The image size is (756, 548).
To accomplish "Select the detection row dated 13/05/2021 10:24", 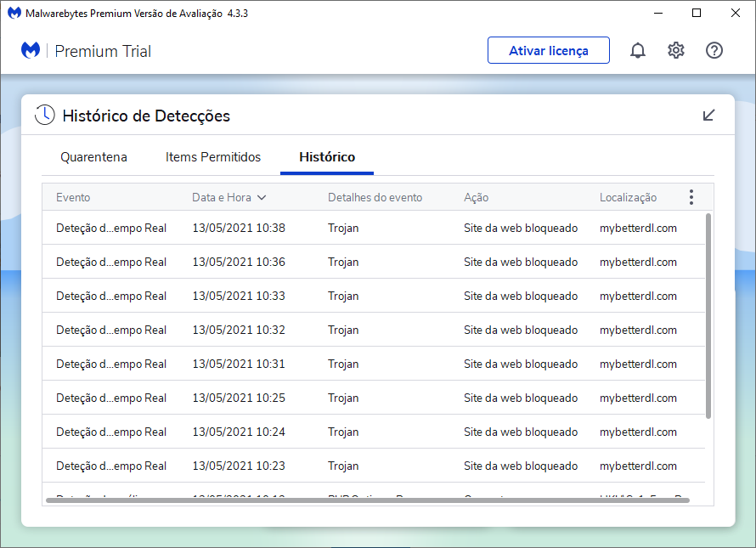I will 373,432.
